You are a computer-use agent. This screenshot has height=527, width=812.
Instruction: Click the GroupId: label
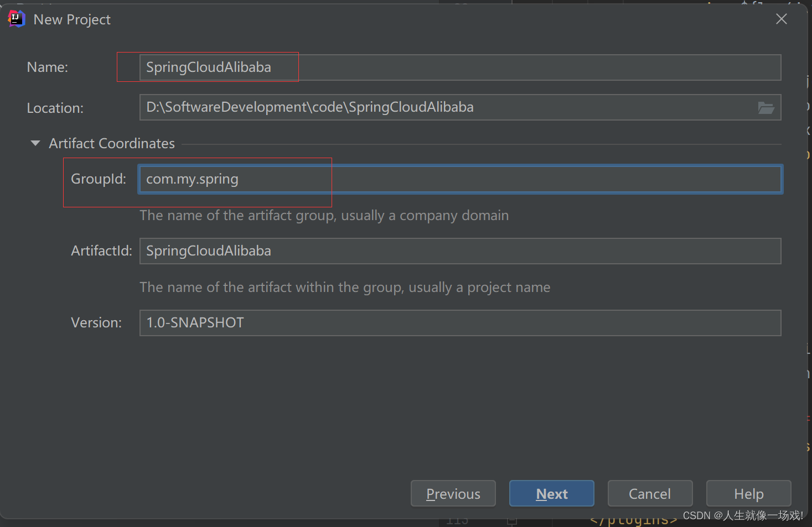coord(99,179)
